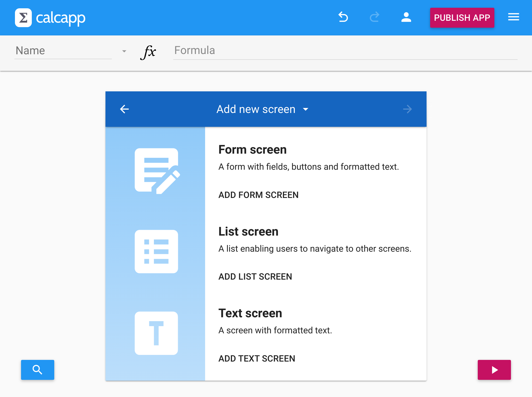Select the Text screen T icon
The width and height of the screenshot is (532, 397).
tap(156, 333)
